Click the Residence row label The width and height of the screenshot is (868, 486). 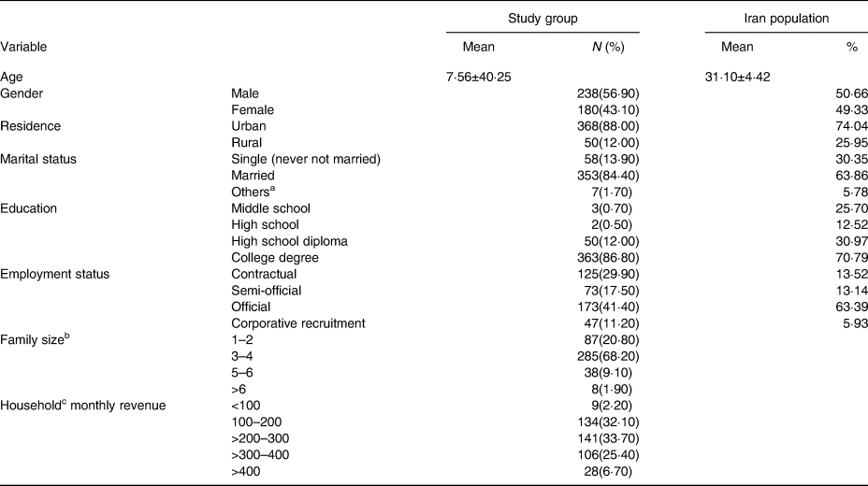(30, 126)
